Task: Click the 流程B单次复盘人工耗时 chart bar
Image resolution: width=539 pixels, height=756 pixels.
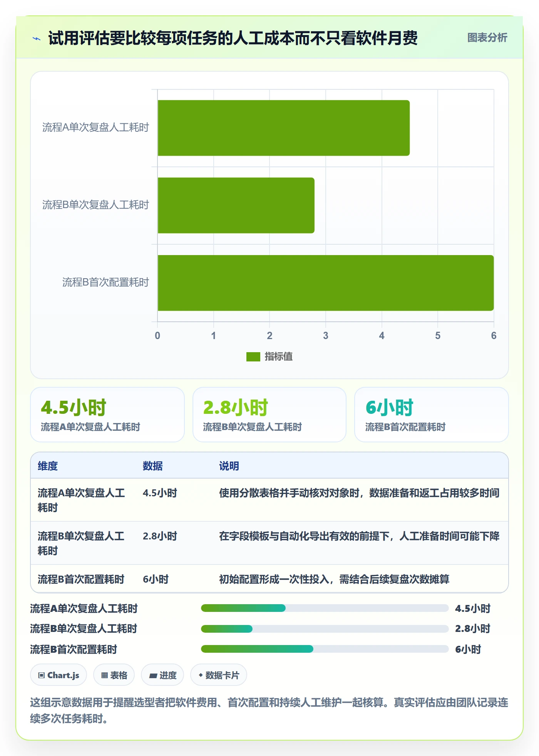Action: pos(236,205)
